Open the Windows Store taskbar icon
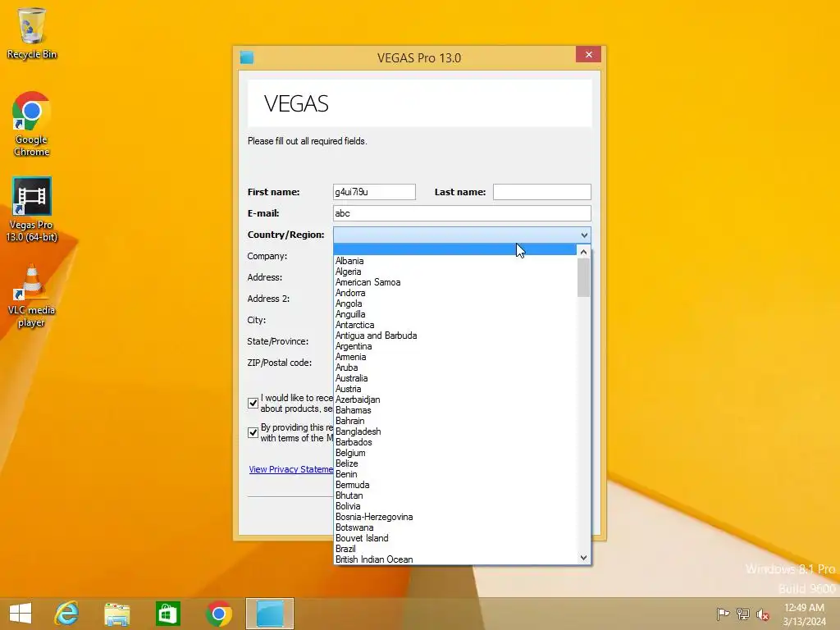Screen dimensions: 840x630 (x=167, y=614)
